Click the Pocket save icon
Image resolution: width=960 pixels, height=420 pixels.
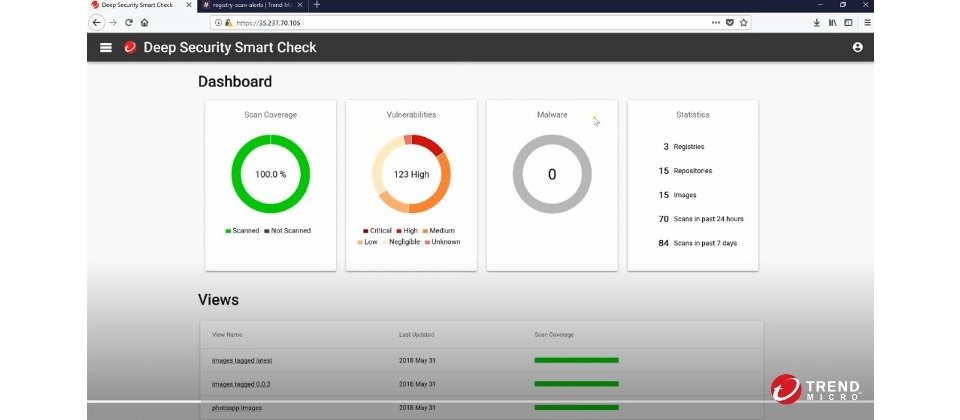pyautogui.click(x=730, y=23)
